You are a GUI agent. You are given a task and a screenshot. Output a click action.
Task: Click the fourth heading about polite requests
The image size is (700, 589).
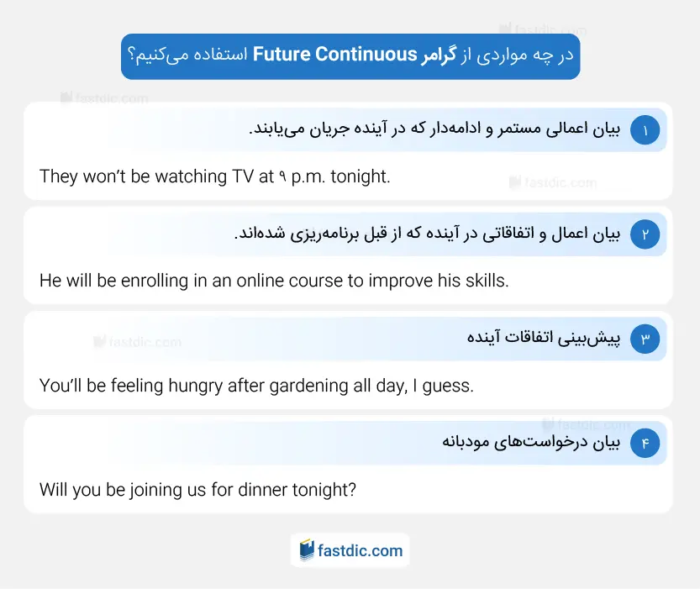pyautogui.click(x=531, y=442)
